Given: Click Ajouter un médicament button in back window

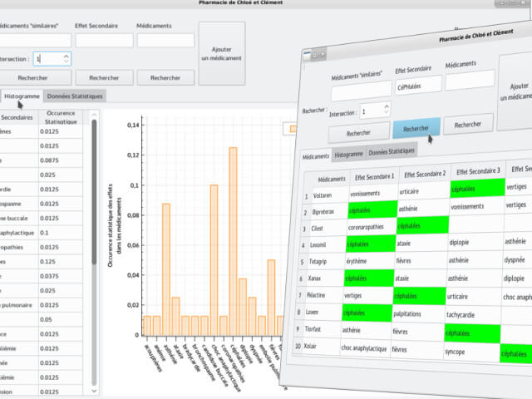Looking at the screenshot, I should tap(222, 53).
